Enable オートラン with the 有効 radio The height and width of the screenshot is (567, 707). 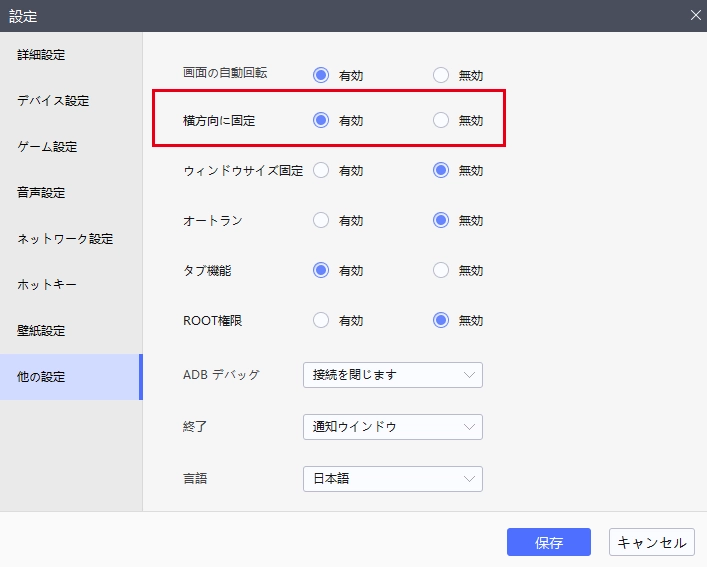tap(321, 220)
